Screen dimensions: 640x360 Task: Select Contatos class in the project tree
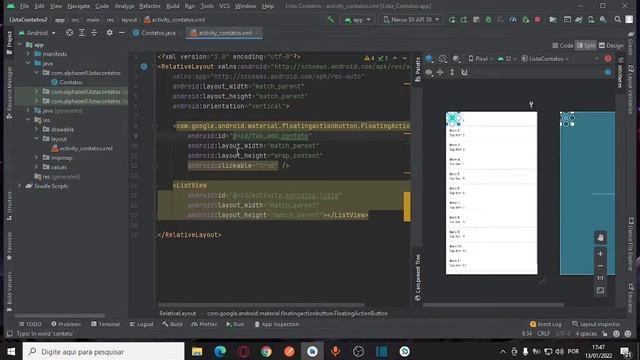pyautogui.click(x=67, y=82)
